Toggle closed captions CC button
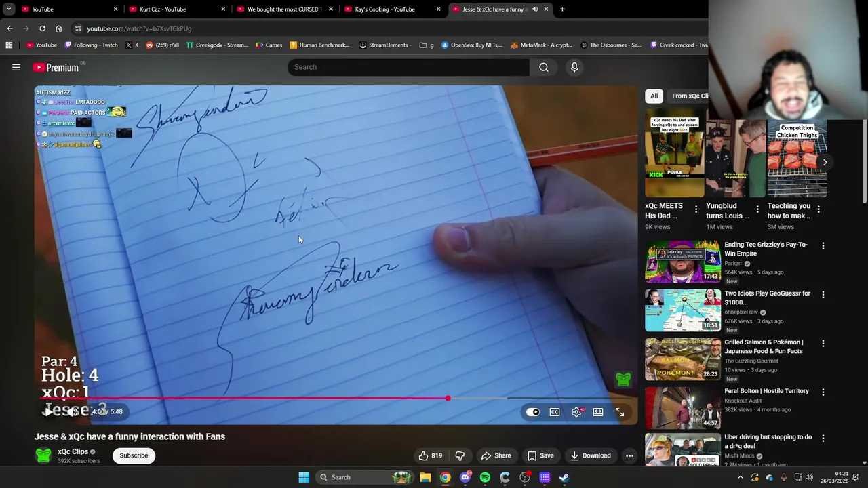Image resolution: width=868 pixels, height=488 pixels. pyautogui.click(x=555, y=412)
